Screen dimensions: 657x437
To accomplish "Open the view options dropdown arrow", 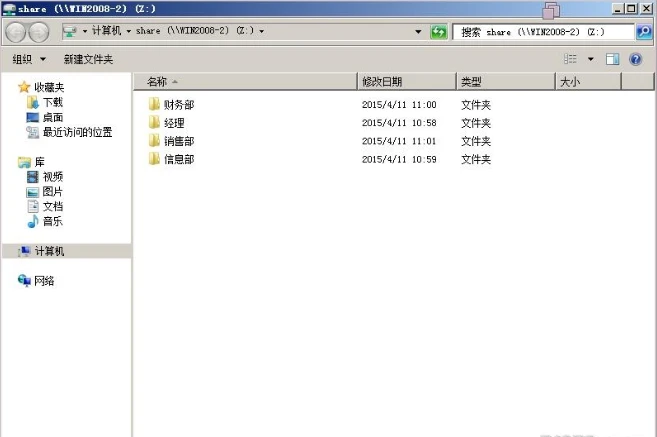I will click(590, 59).
